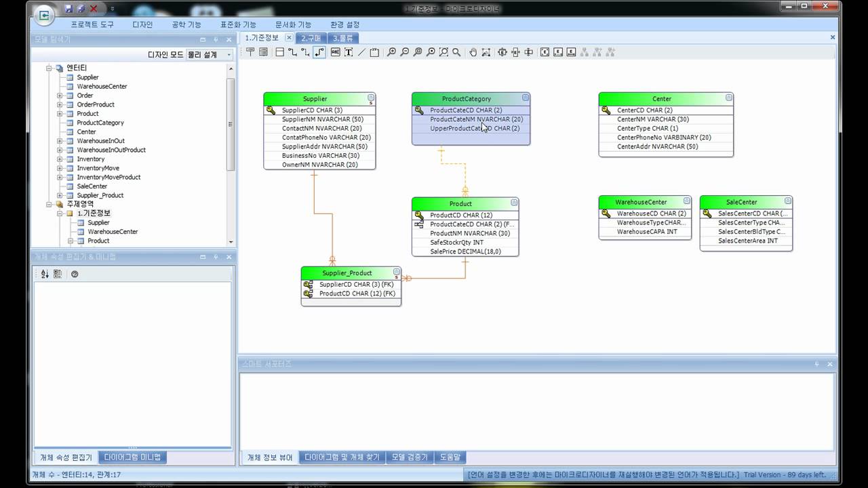Select the note/memo tool in toolbar

coord(374,52)
